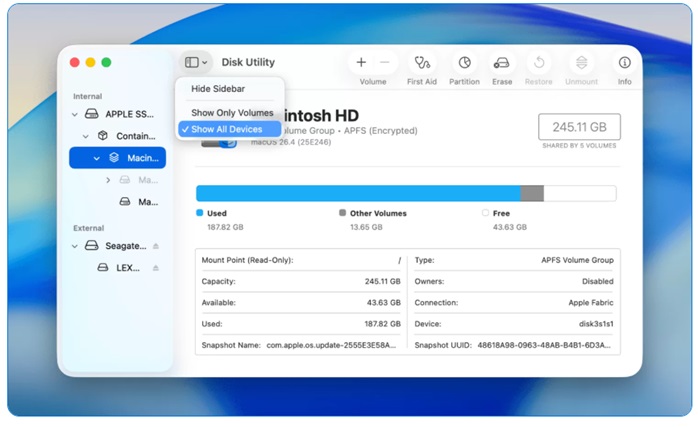Click the First Aid toolbar label

[x=422, y=82]
